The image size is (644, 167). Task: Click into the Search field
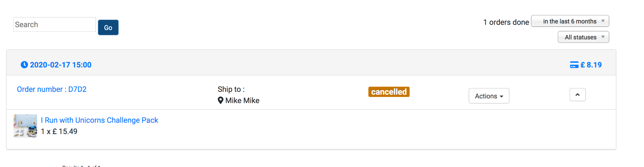coord(54,24)
